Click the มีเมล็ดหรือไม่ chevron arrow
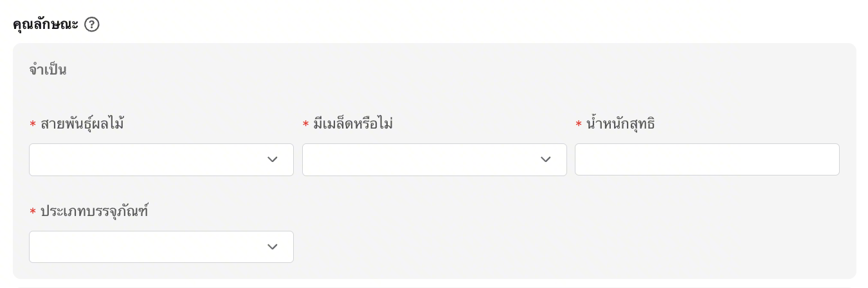The width and height of the screenshot is (868, 288). pyautogui.click(x=546, y=159)
